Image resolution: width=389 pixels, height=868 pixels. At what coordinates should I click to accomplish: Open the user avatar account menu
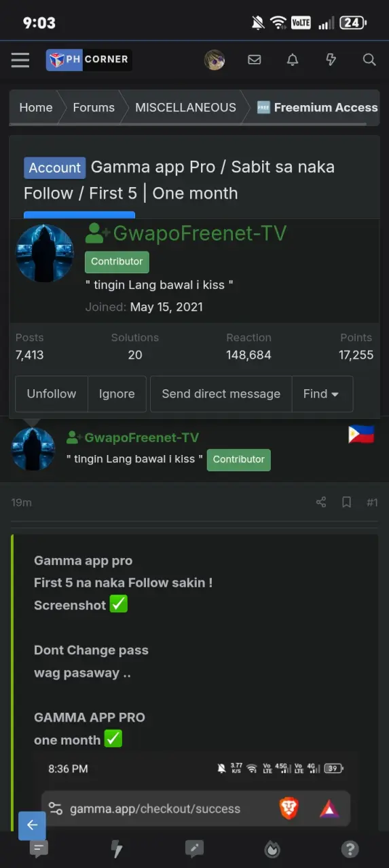215,60
